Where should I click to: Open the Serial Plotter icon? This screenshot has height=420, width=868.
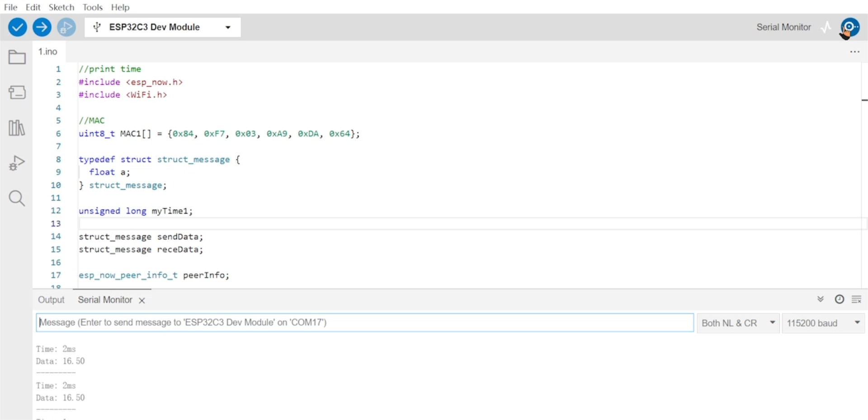click(x=826, y=28)
